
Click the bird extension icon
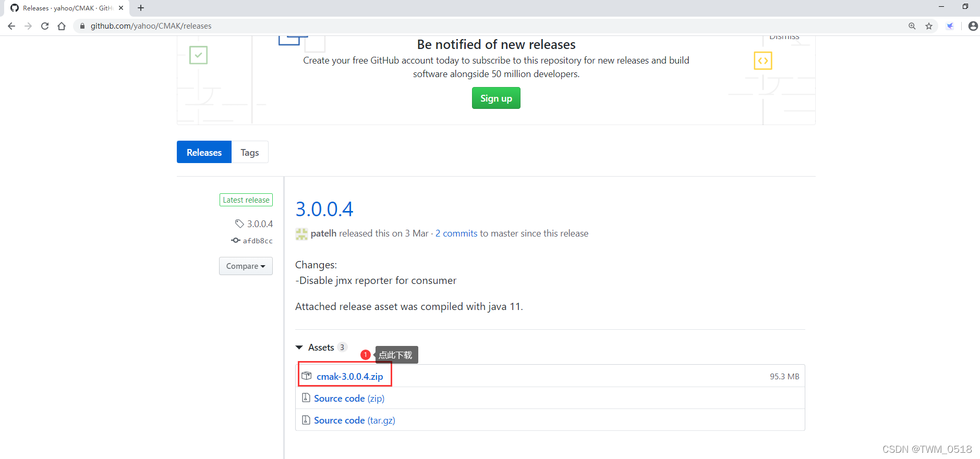click(x=950, y=26)
